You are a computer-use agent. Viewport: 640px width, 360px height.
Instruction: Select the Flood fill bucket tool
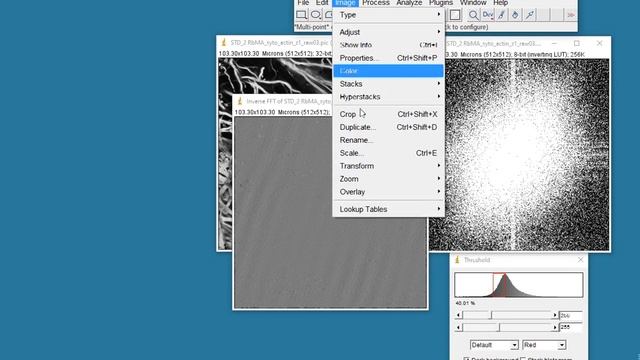515,15
